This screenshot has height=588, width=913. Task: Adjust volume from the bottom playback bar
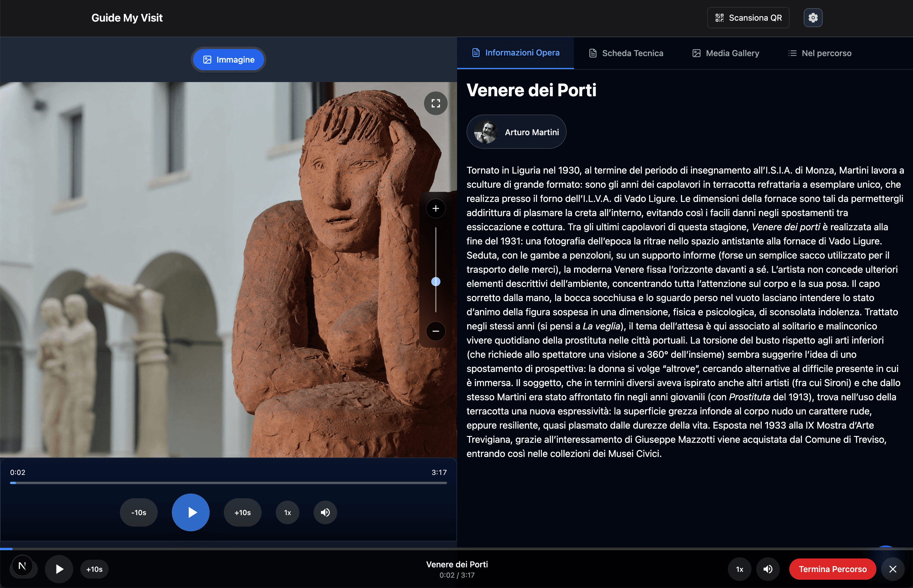768,569
